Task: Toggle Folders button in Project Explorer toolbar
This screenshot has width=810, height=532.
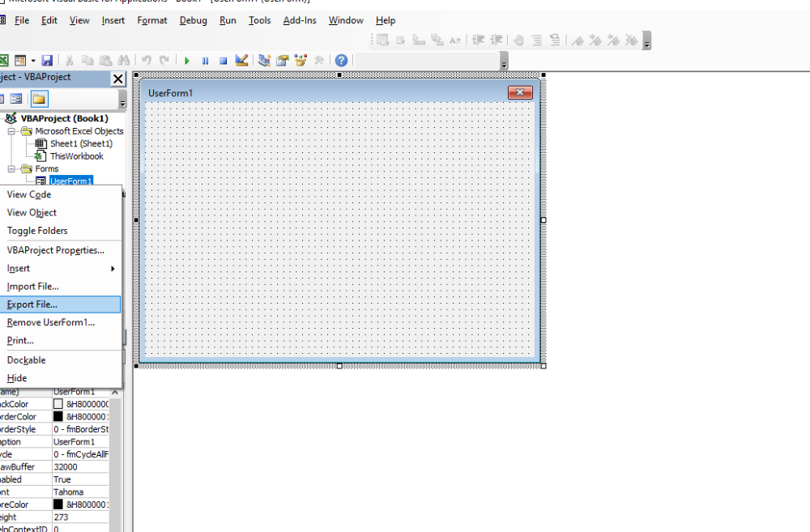Action: point(39,99)
